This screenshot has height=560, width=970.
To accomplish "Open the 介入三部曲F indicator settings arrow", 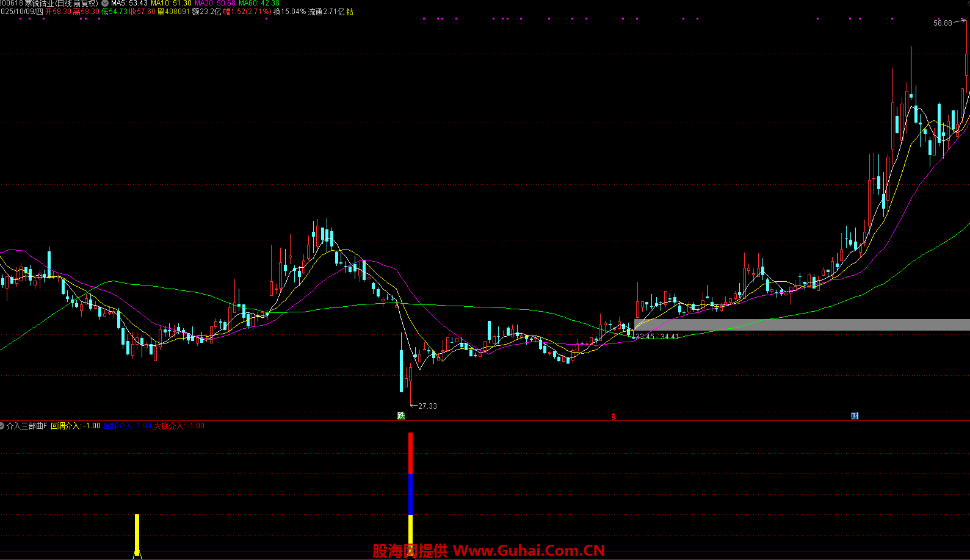I will 2,426.
